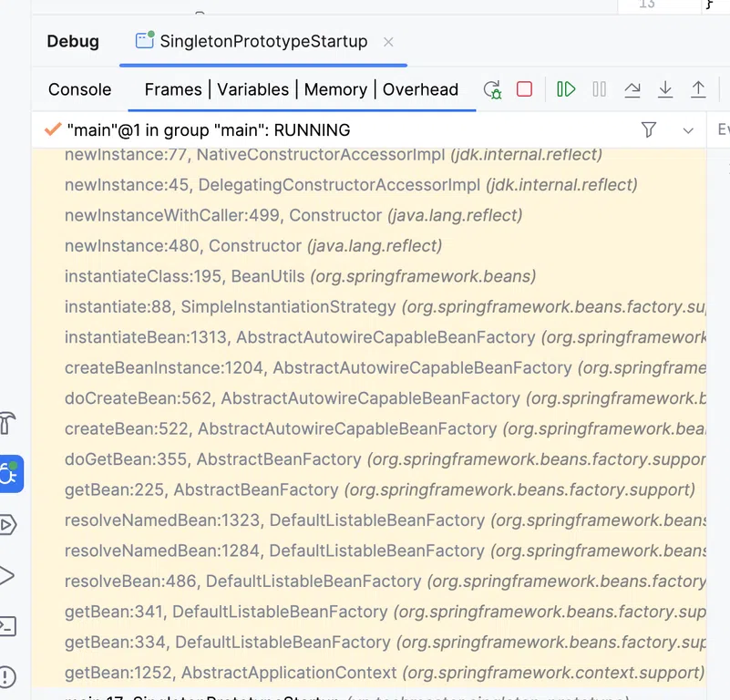Close the SingletonPrototypeStartup debug tab
The image size is (730, 700).
click(388, 42)
